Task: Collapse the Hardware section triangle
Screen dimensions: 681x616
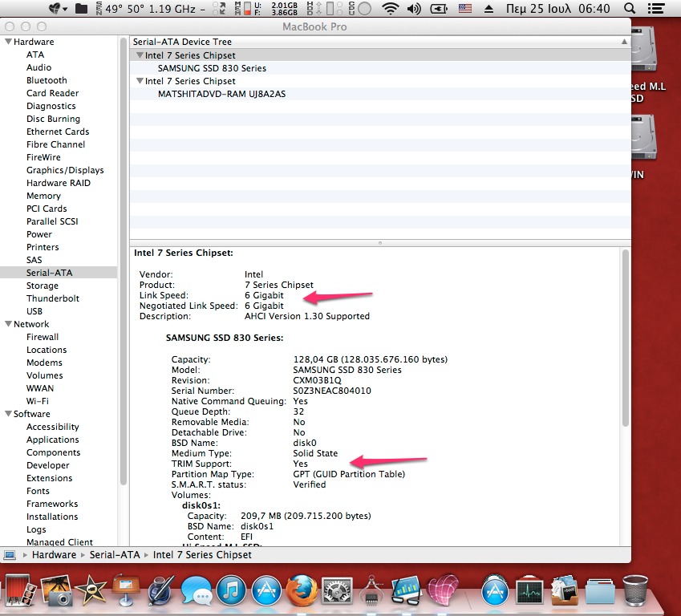Action: (x=8, y=42)
